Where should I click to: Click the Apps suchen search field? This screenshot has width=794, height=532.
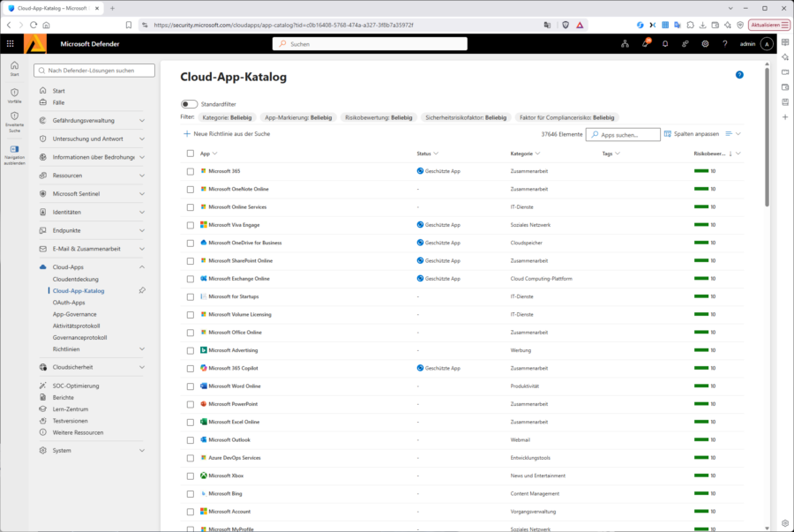pyautogui.click(x=623, y=135)
